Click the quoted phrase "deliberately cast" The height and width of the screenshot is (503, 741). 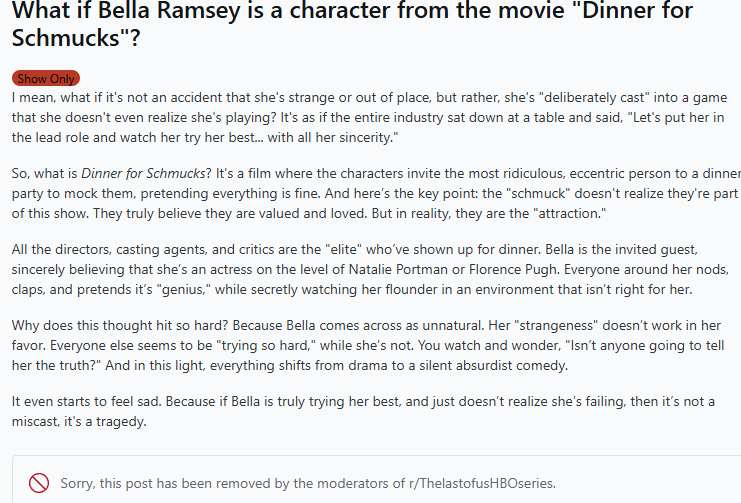coord(597,97)
